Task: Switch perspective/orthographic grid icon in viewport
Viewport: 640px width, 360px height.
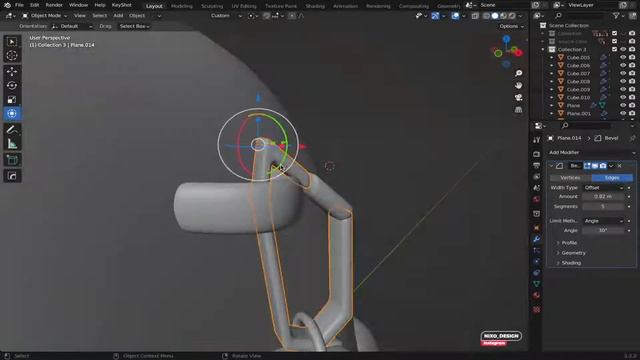Action: pyautogui.click(x=518, y=110)
